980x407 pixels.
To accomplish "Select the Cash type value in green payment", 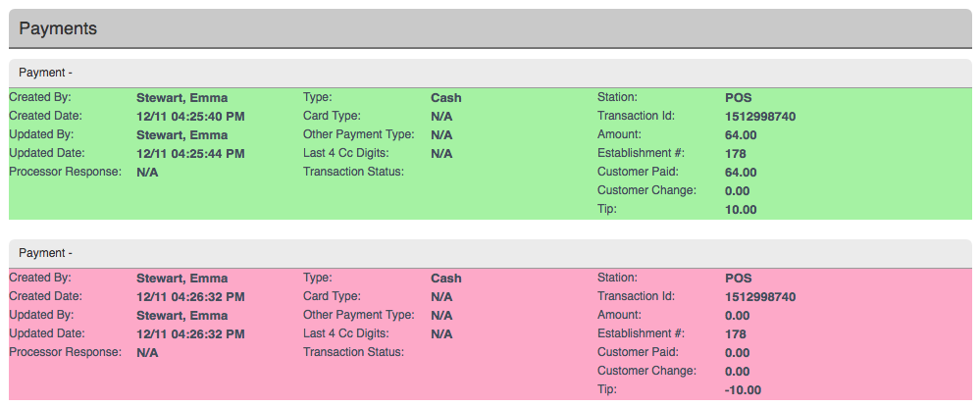I will 445,98.
